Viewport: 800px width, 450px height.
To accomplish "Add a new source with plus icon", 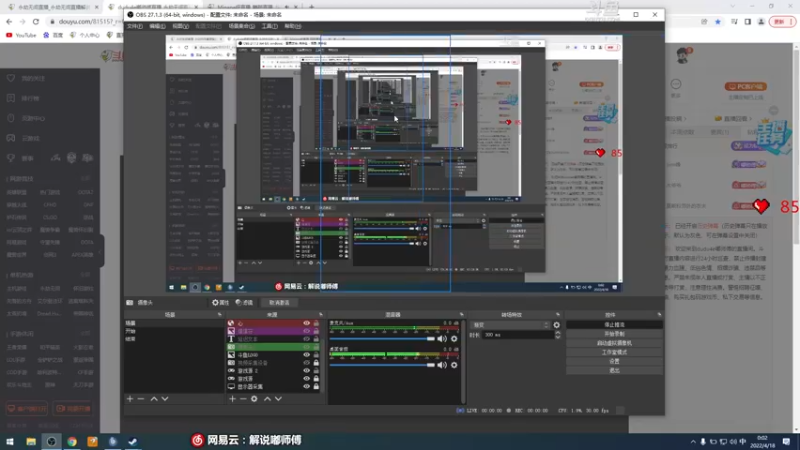I will [x=232, y=398].
